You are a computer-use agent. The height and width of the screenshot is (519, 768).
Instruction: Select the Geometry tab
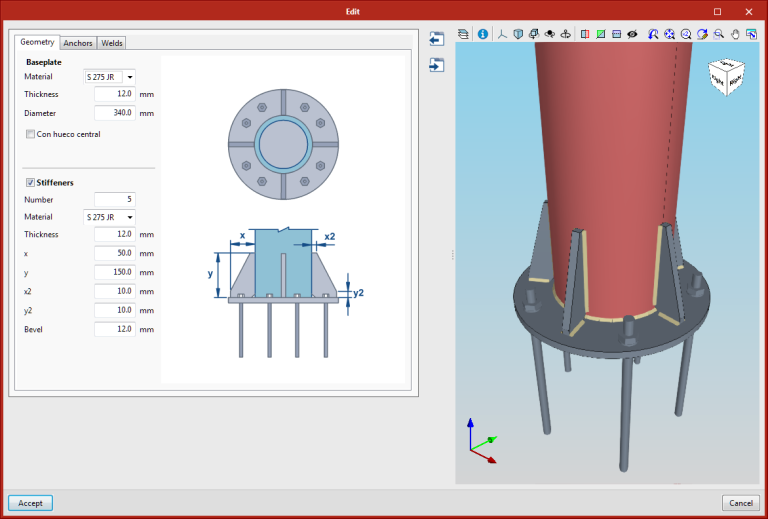pyautogui.click(x=37, y=42)
